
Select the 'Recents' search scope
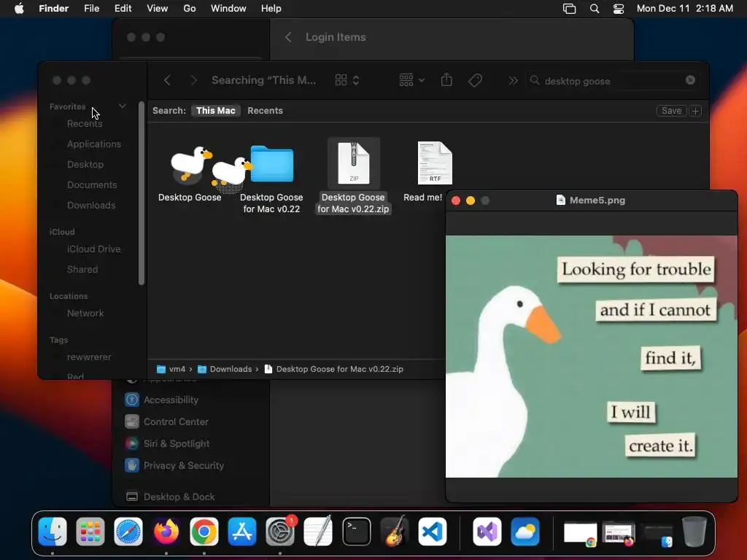pos(265,111)
